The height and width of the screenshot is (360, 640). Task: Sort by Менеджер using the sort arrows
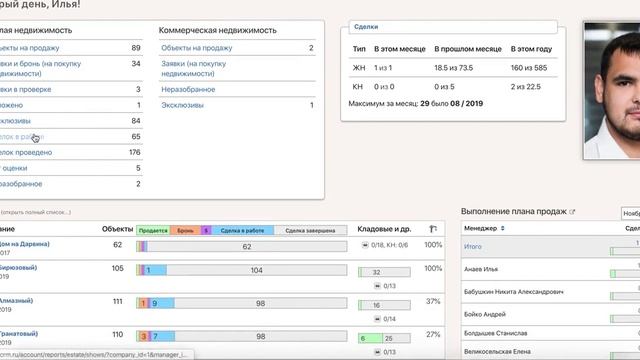pyautogui.click(x=502, y=229)
